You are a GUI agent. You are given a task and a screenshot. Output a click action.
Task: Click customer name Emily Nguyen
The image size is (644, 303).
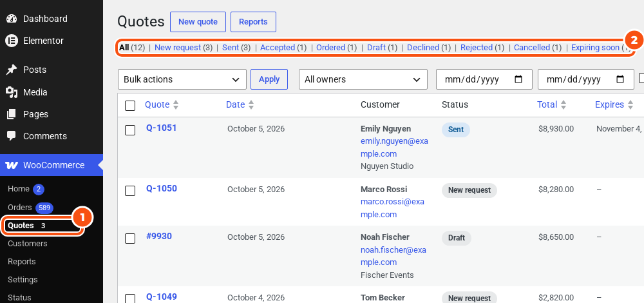(x=386, y=129)
